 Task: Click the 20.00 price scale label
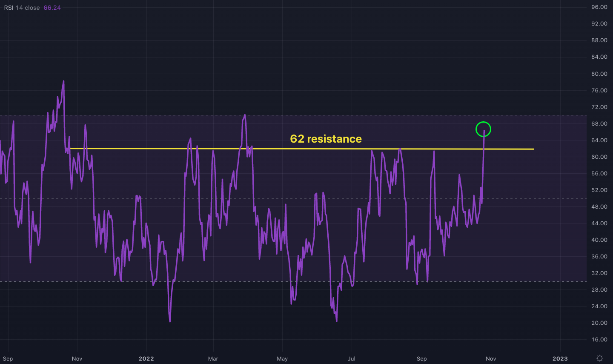pos(599,323)
